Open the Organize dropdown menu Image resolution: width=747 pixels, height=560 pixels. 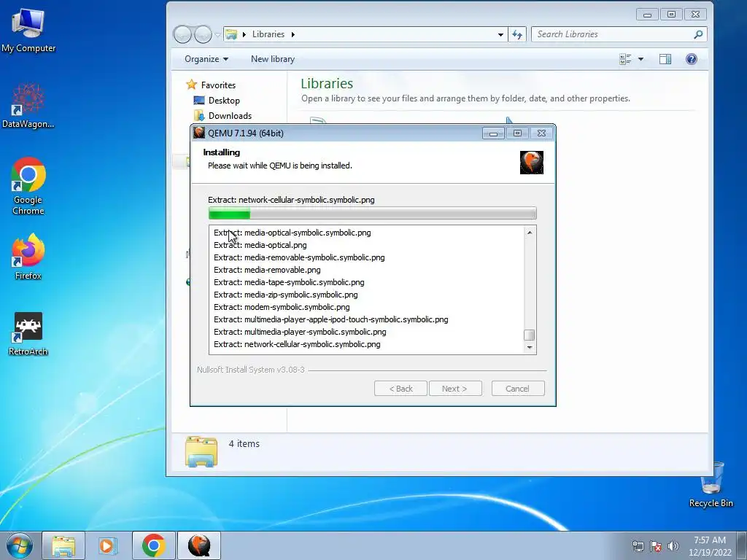click(206, 59)
